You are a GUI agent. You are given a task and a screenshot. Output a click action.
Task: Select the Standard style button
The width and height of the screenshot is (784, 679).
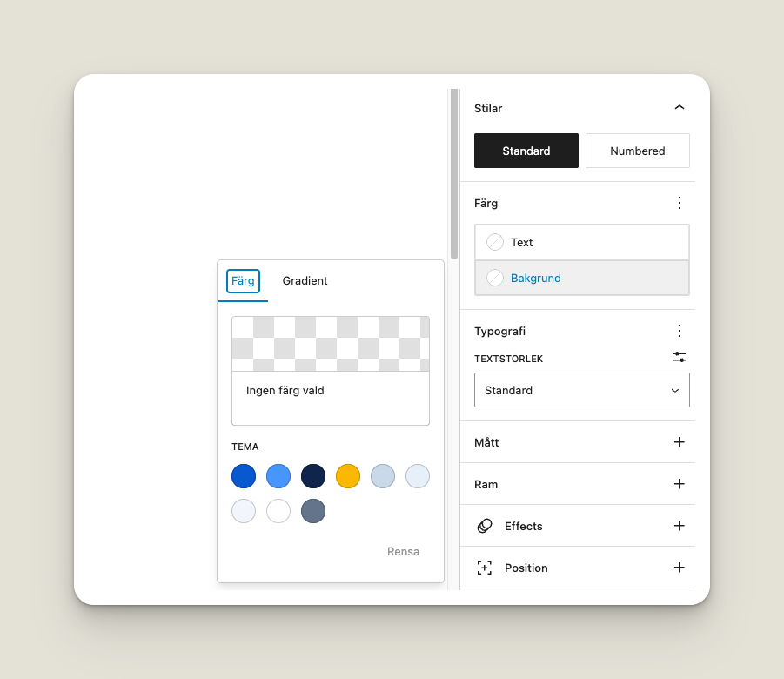pos(526,151)
